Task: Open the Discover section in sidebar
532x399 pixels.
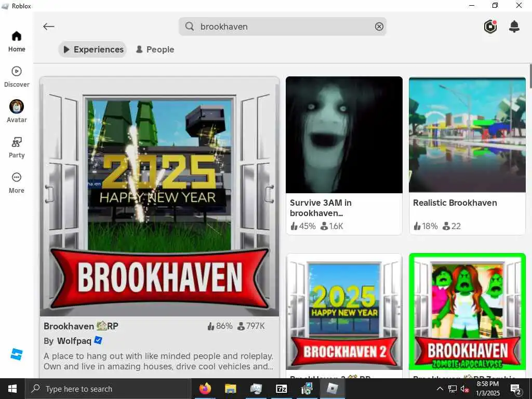Action: point(17,77)
